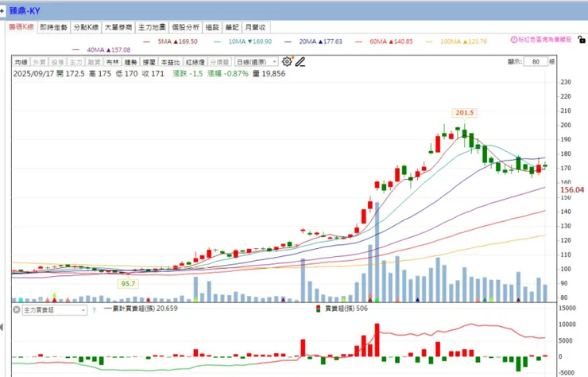The width and height of the screenshot is (588, 377).
Task: Click the pink info icon near top right
Action: (514, 40)
